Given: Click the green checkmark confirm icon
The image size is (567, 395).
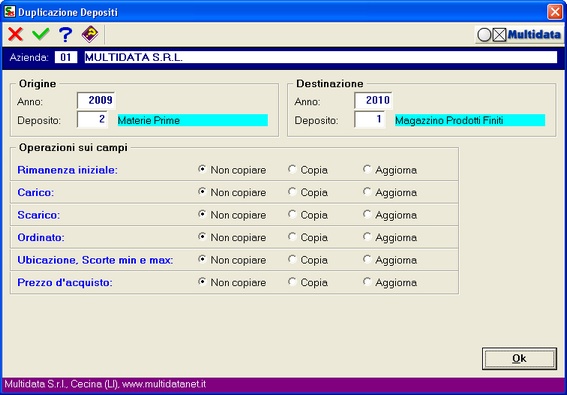Looking at the screenshot, I should (x=40, y=34).
